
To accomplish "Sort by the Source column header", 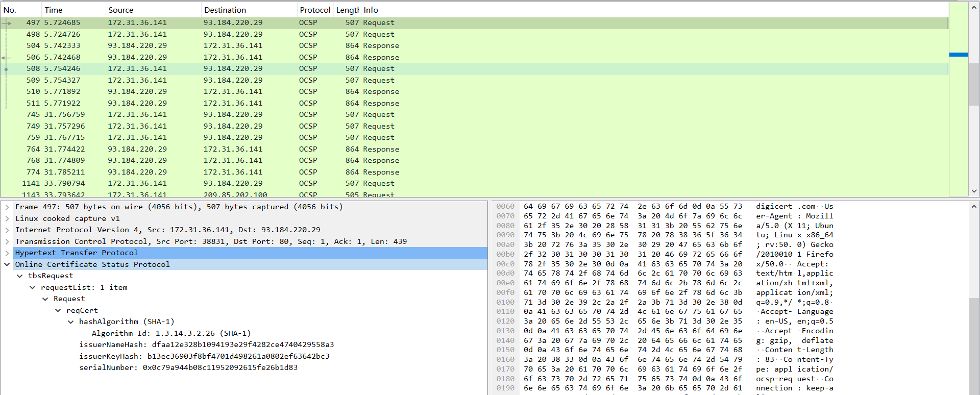I will 153,10.
